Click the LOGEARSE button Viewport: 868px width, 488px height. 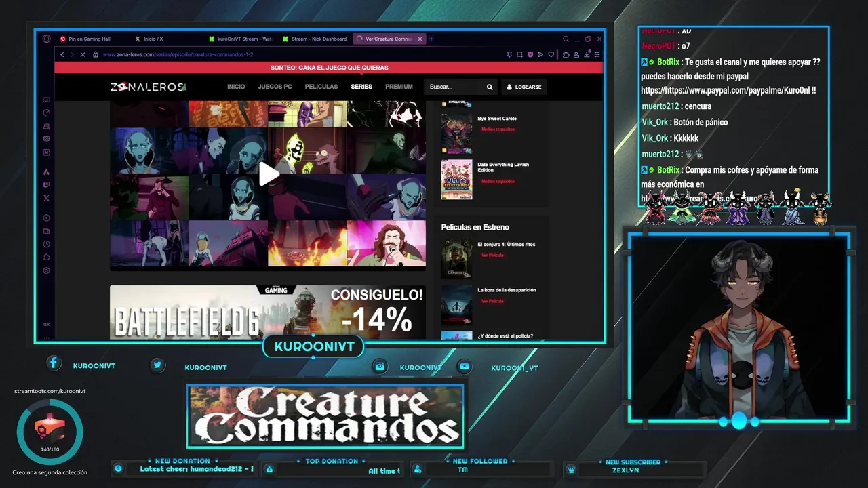click(524, 87)
